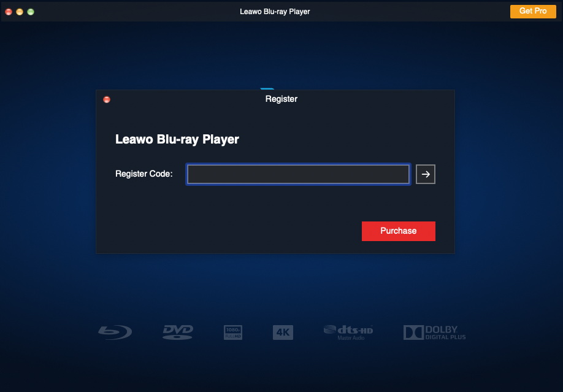Click the Blu-ray disc logo

pos(115,332)
